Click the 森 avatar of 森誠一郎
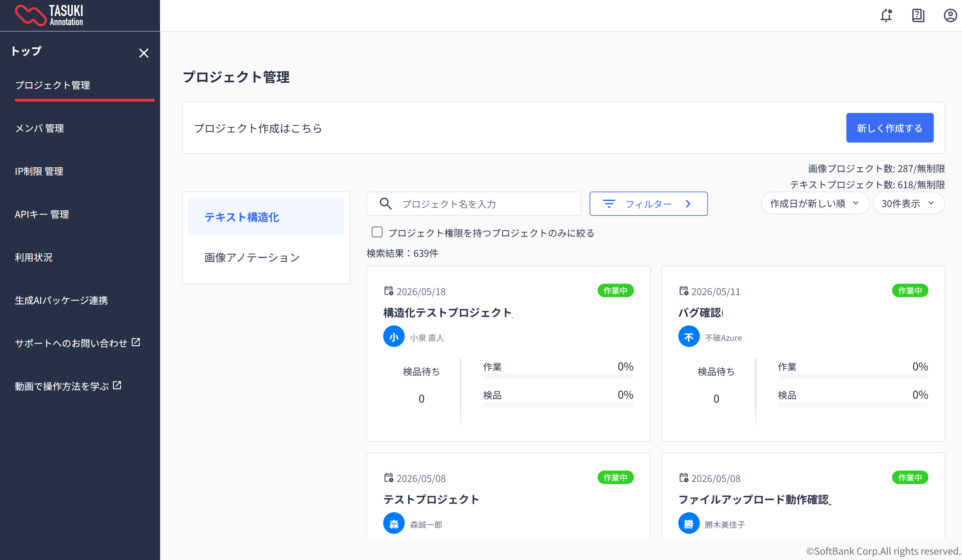This screenshot has width=962, height=560. pyautogui.click(x=394, y=523)
